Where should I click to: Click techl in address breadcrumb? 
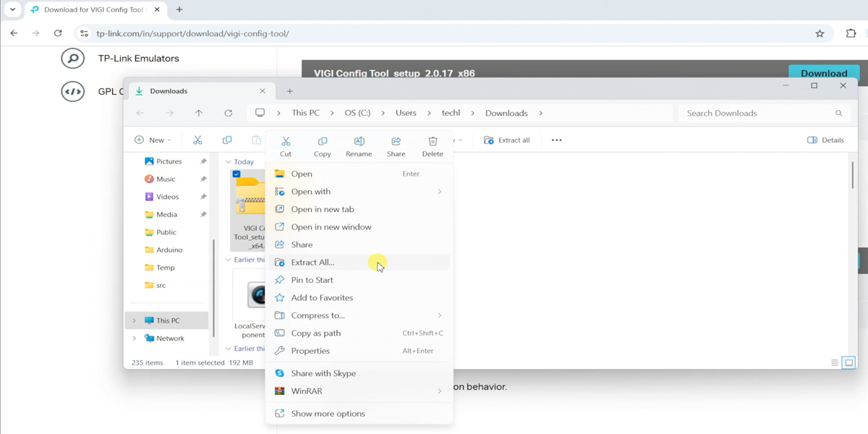[451, 113]
